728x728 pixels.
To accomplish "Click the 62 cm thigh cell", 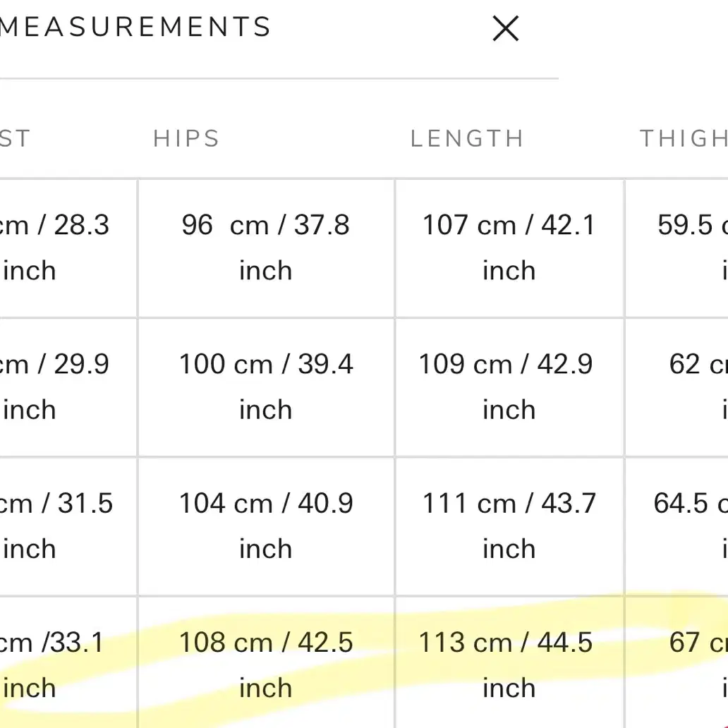I will (x=677, y=388).
